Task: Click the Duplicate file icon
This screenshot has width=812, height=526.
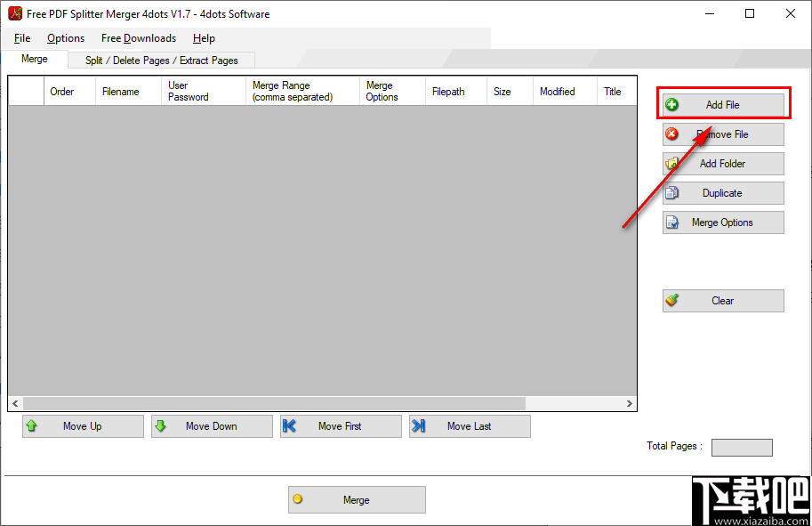Action: coord(673,193)
